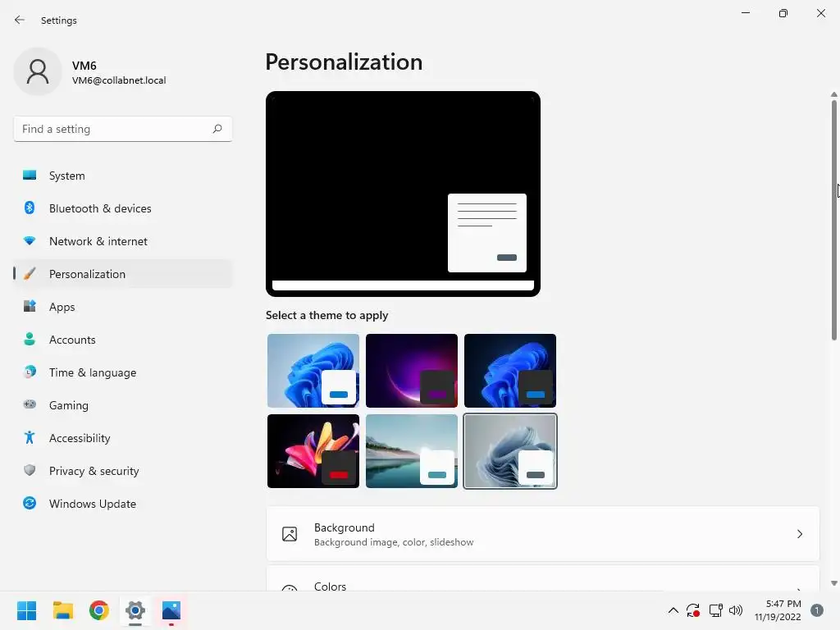Open File Explorer from the taskbar
840x630 pixels.
pyautogui.click(x=62, y=610)
